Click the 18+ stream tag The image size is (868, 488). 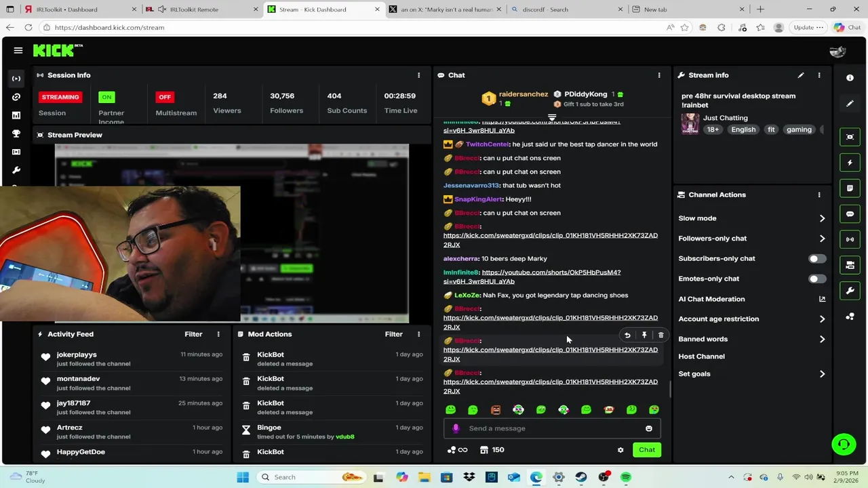point(713,129)
